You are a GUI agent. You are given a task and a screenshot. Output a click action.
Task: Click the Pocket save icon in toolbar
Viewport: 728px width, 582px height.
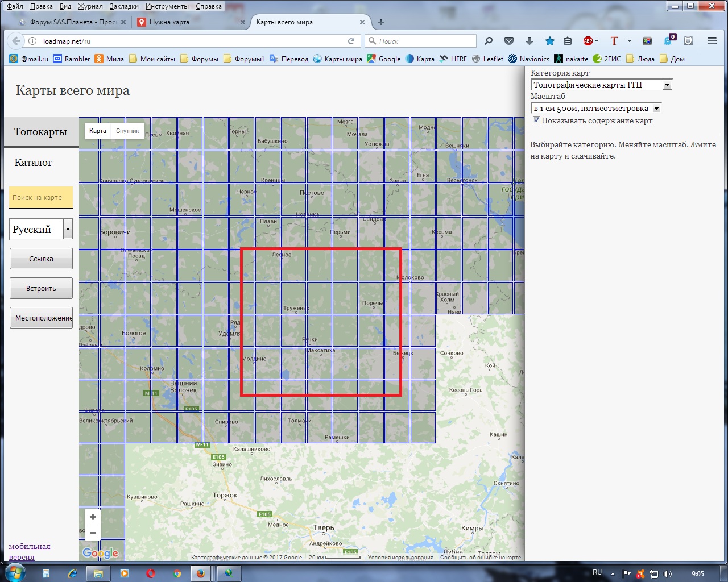(509, 41)
